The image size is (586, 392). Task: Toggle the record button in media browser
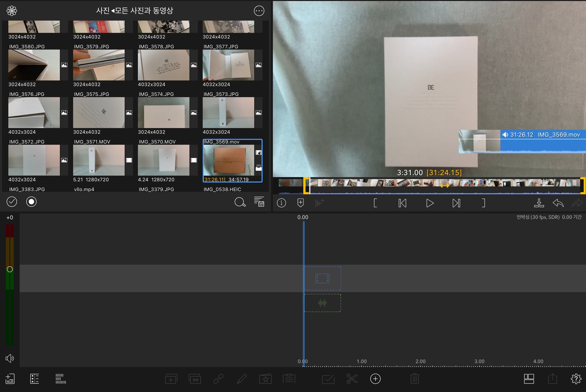click(x=31, y=202)
